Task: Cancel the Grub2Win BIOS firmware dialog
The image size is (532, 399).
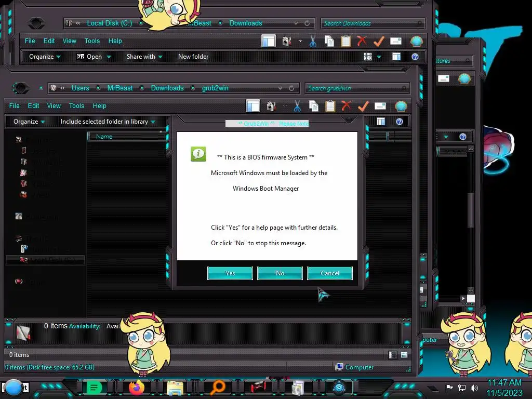Action: (330, 273)
